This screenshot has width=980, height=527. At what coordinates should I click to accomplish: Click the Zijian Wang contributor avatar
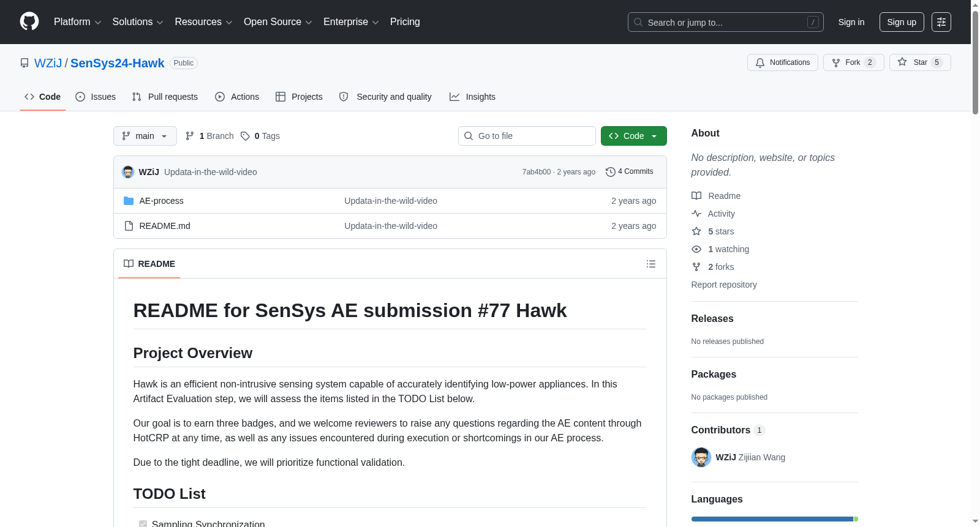click(701, 457)
